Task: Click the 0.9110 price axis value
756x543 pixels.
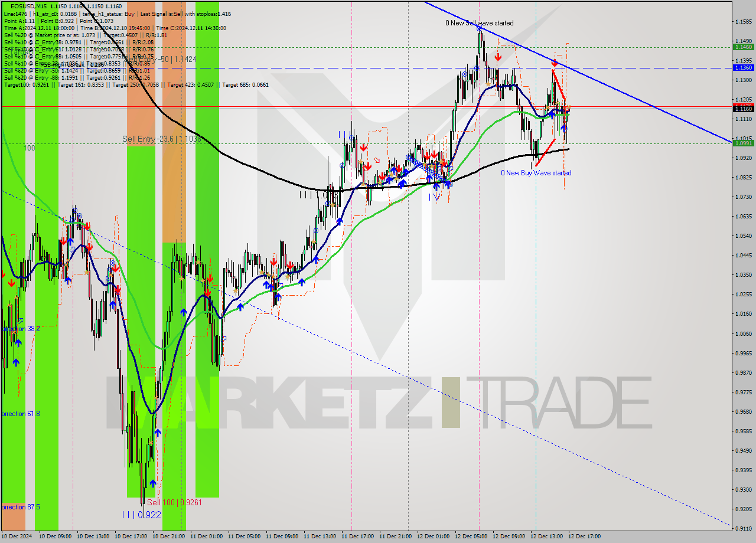Action: pyautogui.click(x=743, y=528)
